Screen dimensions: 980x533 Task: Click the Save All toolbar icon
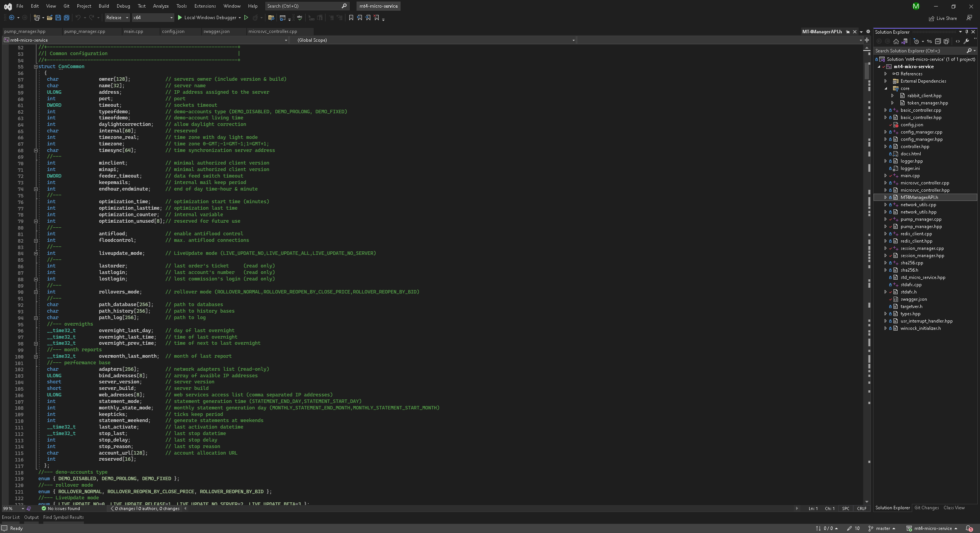point(67,18)
